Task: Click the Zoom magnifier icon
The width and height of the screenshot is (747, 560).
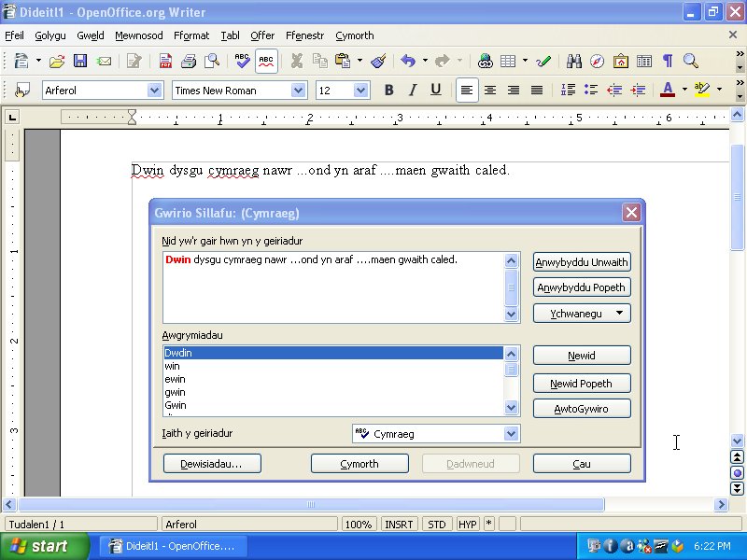Action: [691, 61]
